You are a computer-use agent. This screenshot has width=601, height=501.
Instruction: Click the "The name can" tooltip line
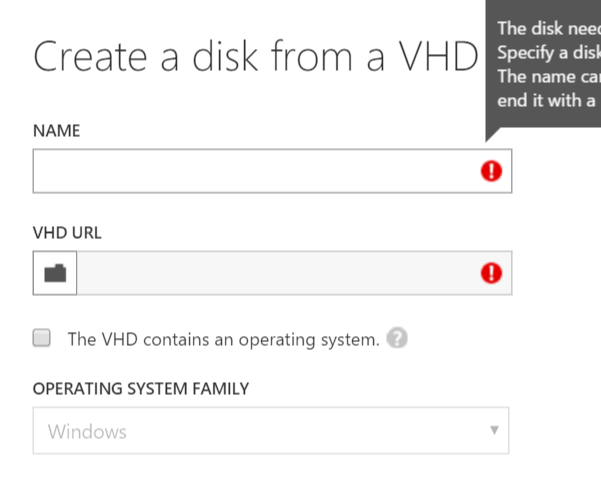pyautogui.click(x=548, y=76)
